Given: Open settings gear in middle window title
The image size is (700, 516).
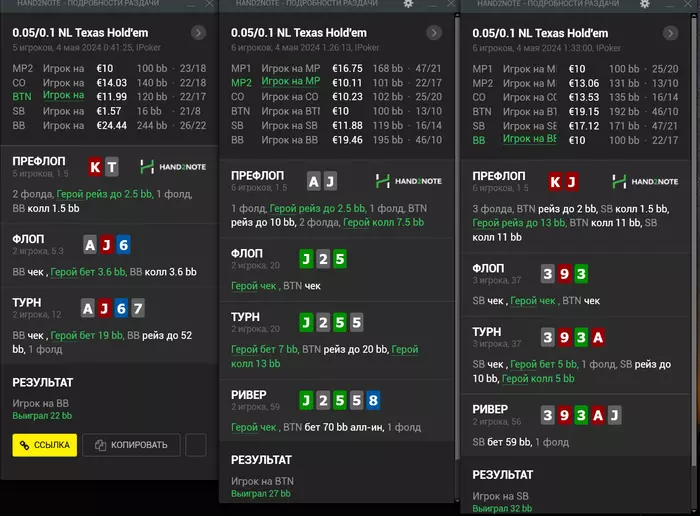Looking at the screenshot, I should pos(408,4).
